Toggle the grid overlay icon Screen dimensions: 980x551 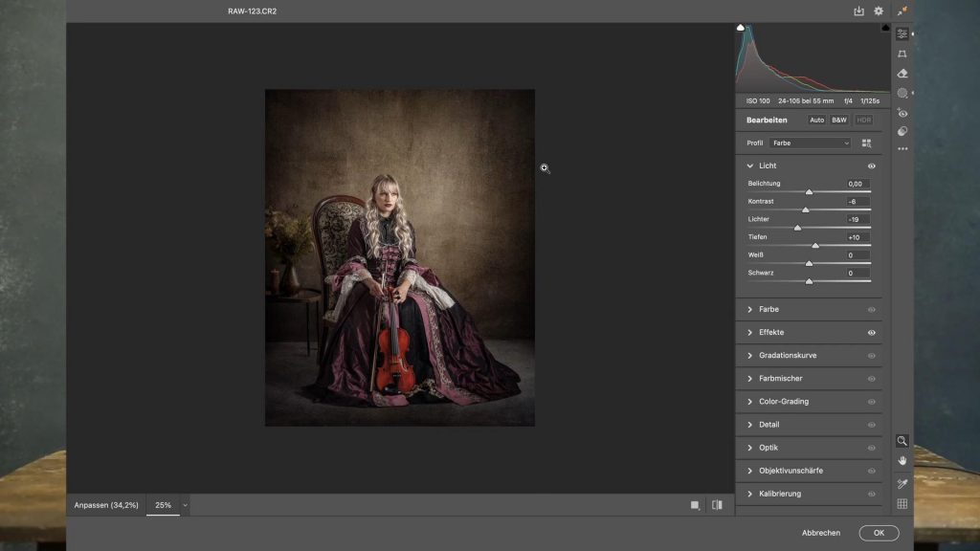click(902, 504)
